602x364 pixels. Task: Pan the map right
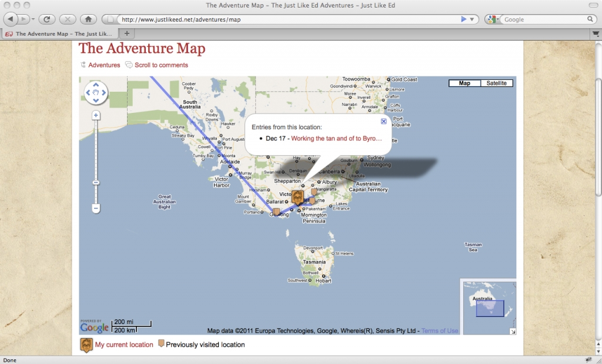pos(103,92)
